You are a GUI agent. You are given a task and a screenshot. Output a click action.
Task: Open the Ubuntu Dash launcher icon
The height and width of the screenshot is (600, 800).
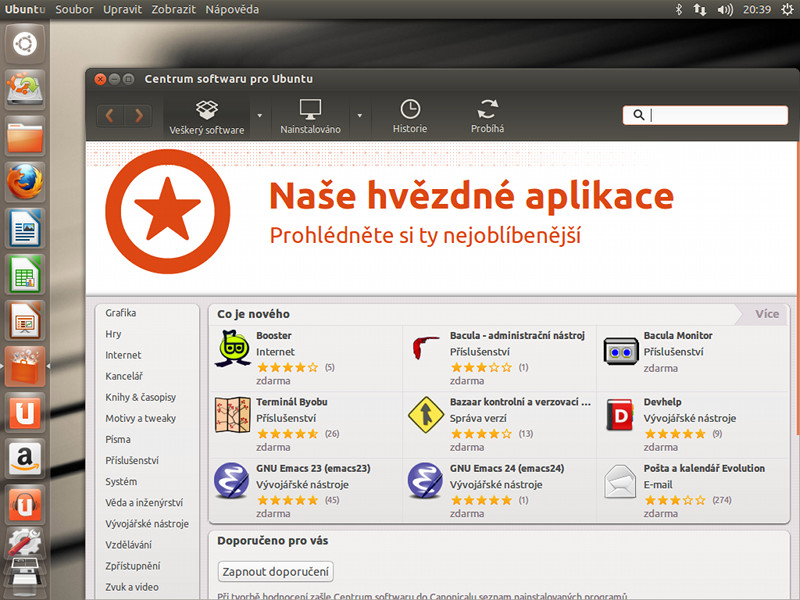click(25, 43)
